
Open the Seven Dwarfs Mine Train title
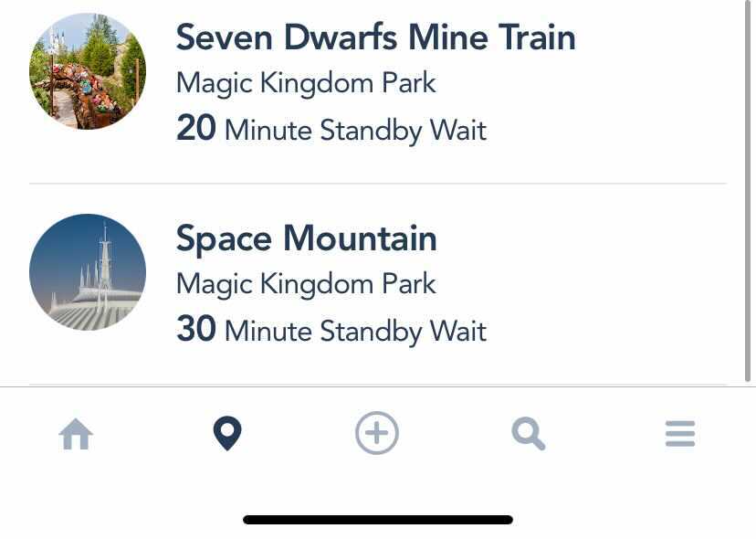(x=375, y=37)
